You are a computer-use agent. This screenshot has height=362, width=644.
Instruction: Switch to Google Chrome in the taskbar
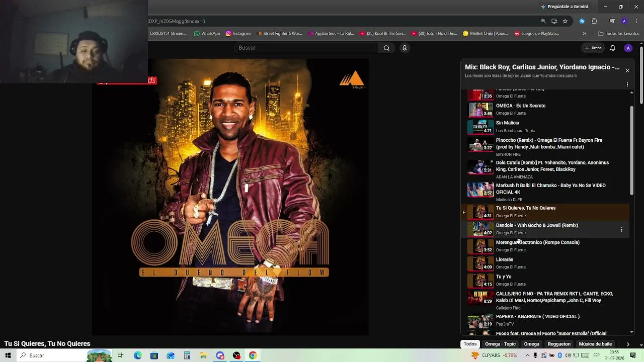[253, 355]
